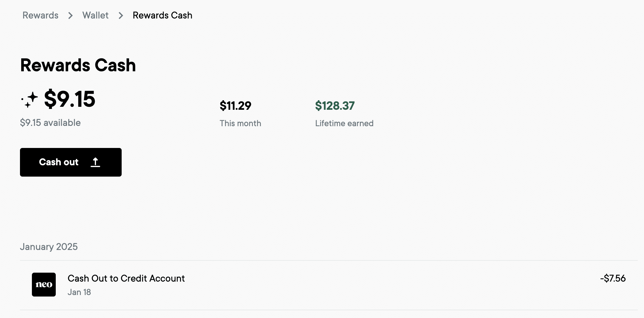644x318 pixels.
Task: Open the Wallet breadcrumb link
Action: 95,15
